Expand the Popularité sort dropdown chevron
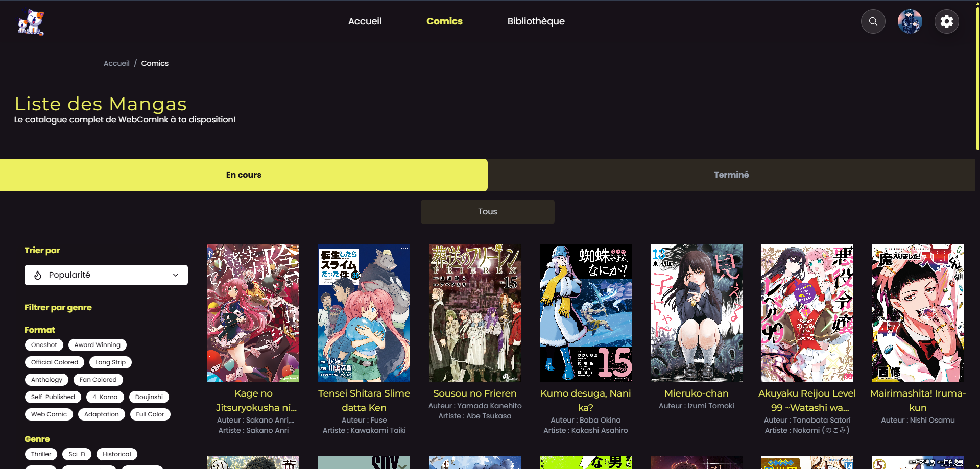The image size is (980, 469). click(x=176, y=275)
